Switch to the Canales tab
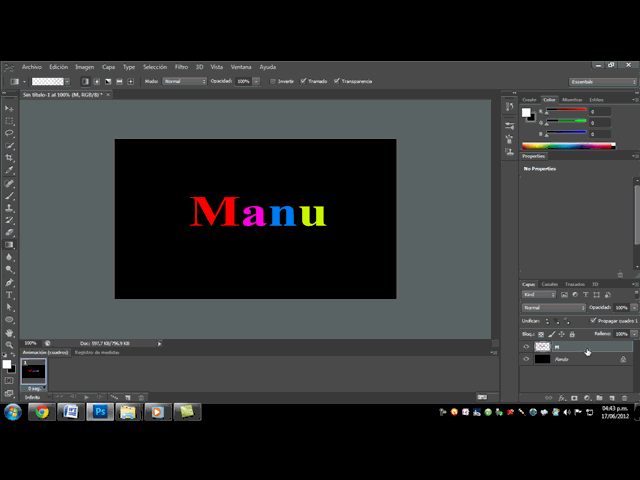The height and width of the screenshot is (480, 640). click(x=549, y=284)
